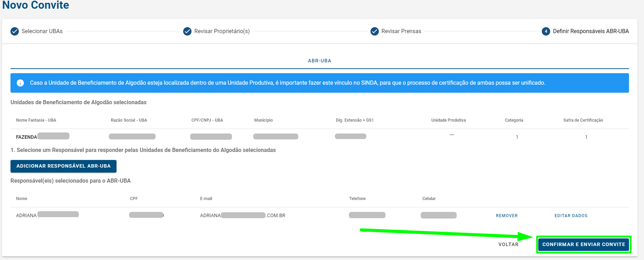Select Definir Responsáveis ABR-UBA step label
Screen dimensions: 644x260
pos(591,31)
